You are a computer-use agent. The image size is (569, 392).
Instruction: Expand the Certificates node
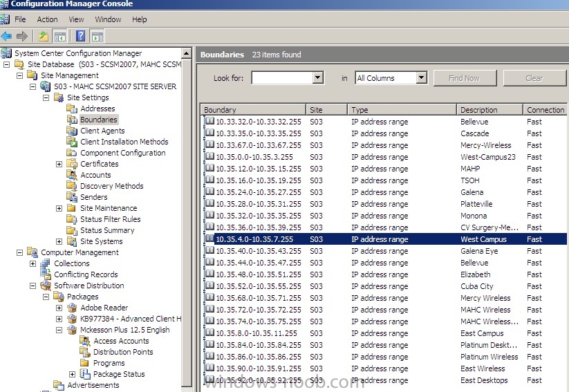59,164
